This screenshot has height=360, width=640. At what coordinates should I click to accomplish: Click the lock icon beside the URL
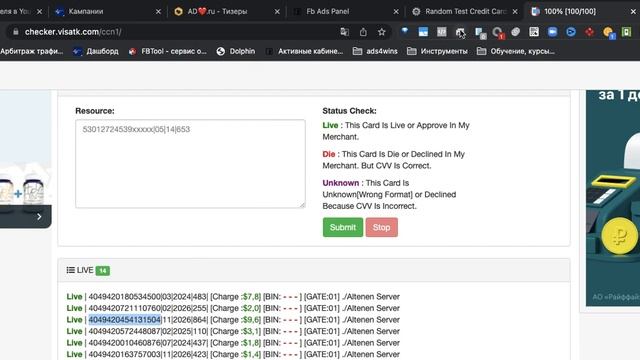(16, 32)
